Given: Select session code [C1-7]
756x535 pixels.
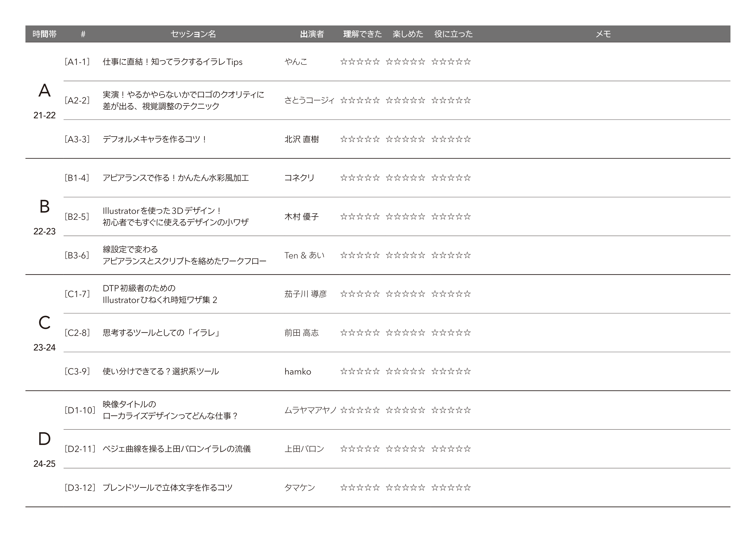Looking at the screenshot, I should 77,294.
